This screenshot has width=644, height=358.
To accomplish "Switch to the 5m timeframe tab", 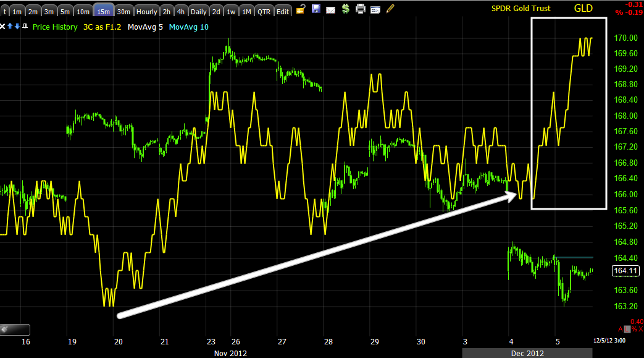I will 65,11.
